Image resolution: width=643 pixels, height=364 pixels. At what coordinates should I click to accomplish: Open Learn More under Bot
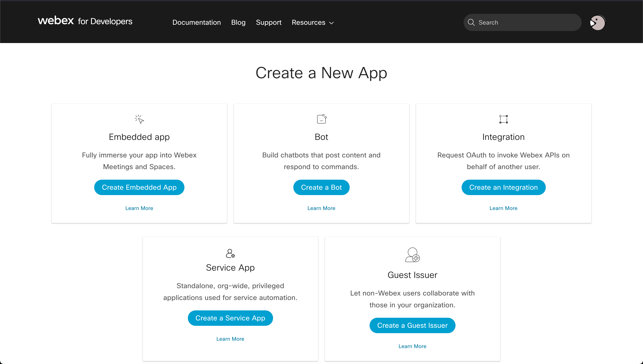tap(321, 208)
